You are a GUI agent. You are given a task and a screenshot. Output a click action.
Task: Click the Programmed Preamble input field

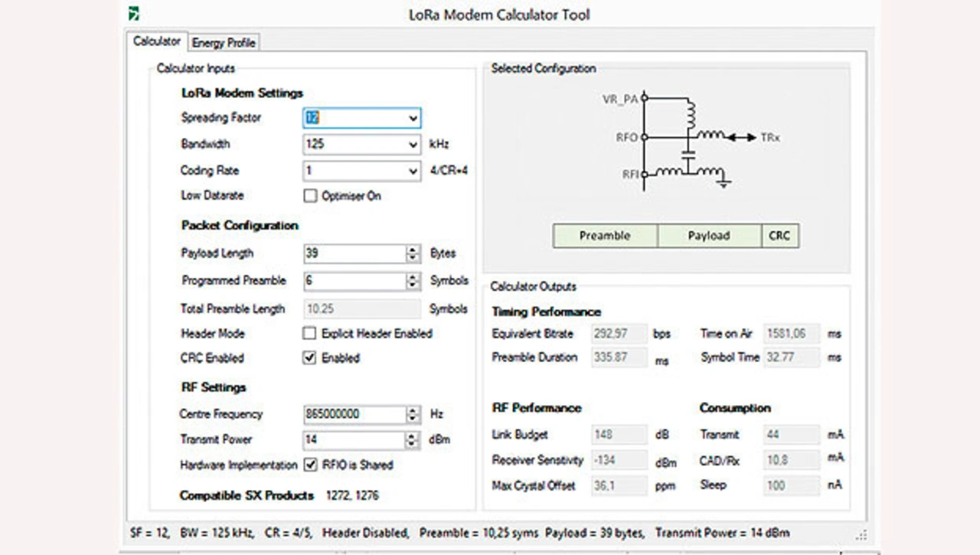[354, 281]
